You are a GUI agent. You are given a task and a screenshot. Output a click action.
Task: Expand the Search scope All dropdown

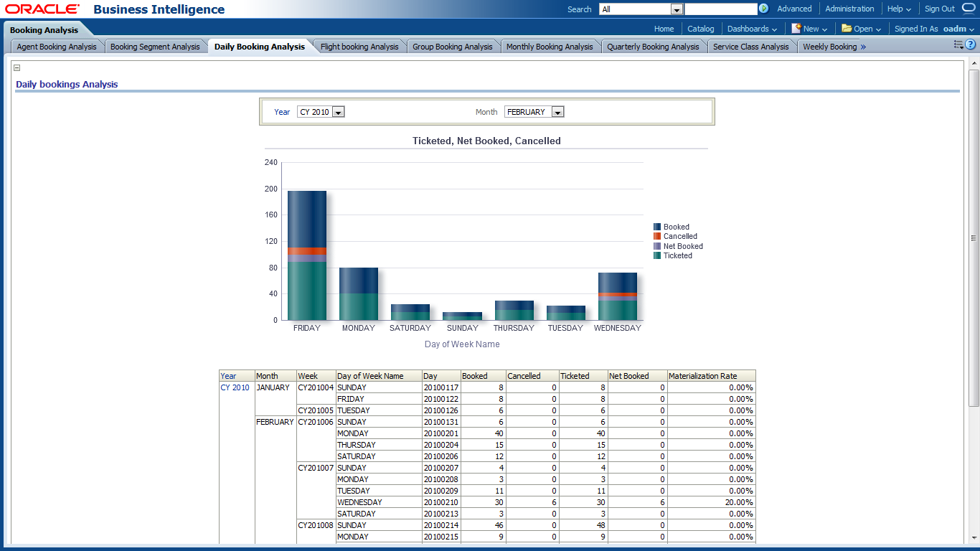[677, 9]
